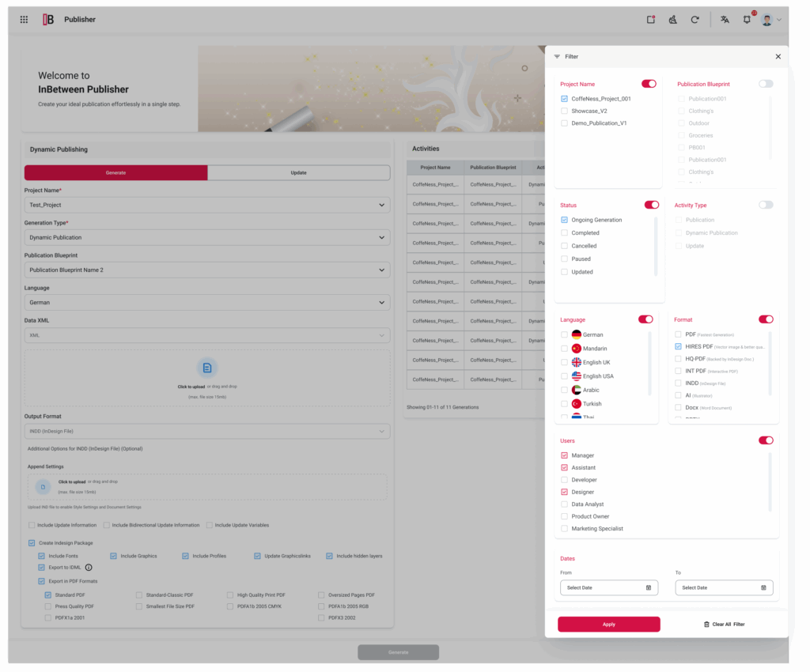The height and width of the screenshot is (672, 810).
Task: Click the upload icon in the Data XML dropzone
Action: pos(207,366)
